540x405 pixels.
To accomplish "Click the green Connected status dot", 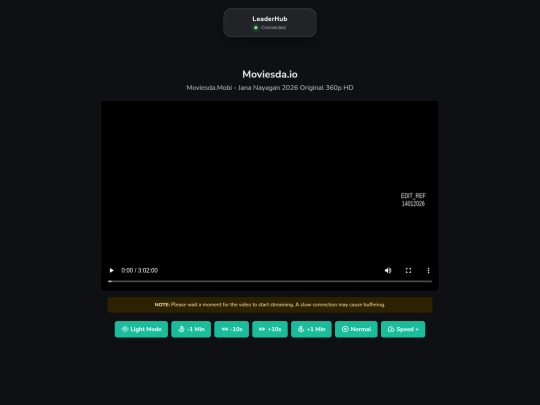I will pyautogui.click(x=256, y=28).
